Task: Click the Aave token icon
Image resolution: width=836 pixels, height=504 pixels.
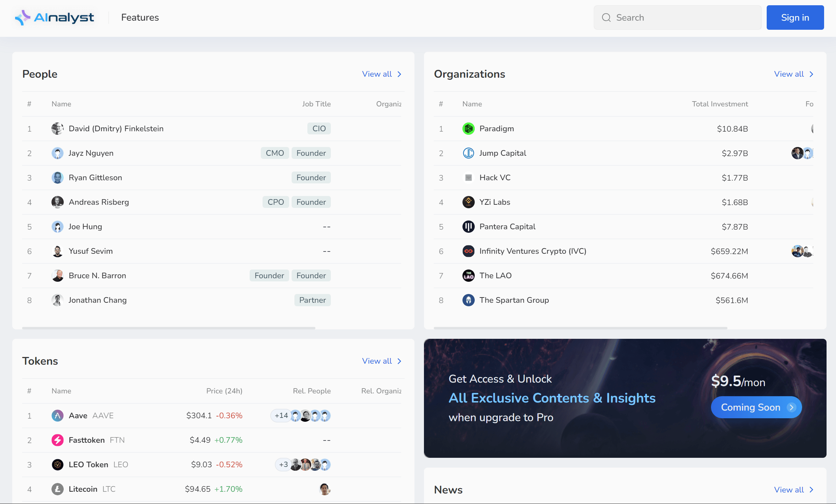Action: (x=57, y=416)
